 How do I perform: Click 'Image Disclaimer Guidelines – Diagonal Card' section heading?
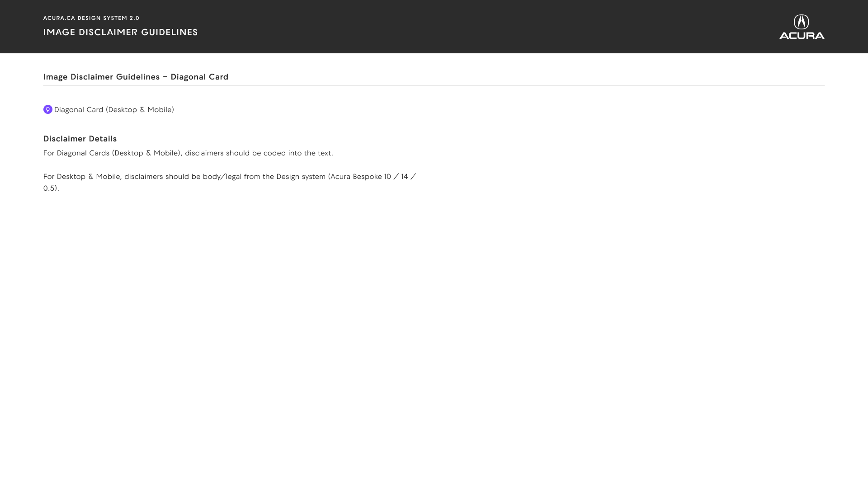[136, 77]
